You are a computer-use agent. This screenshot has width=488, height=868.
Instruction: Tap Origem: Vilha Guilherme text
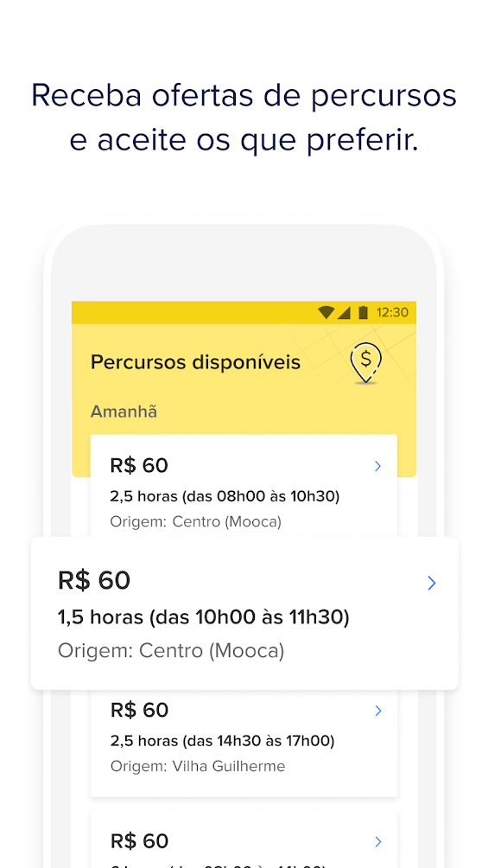198,767
